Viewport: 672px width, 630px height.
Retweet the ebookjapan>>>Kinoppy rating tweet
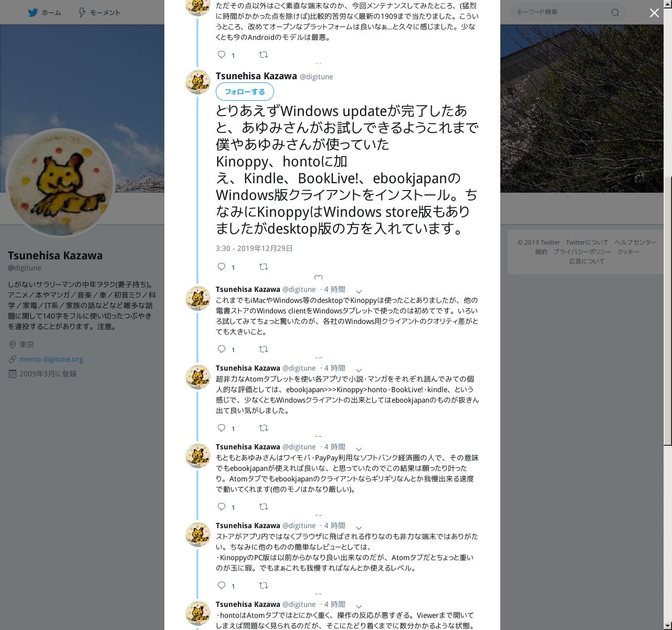click(x=264, y=428)
